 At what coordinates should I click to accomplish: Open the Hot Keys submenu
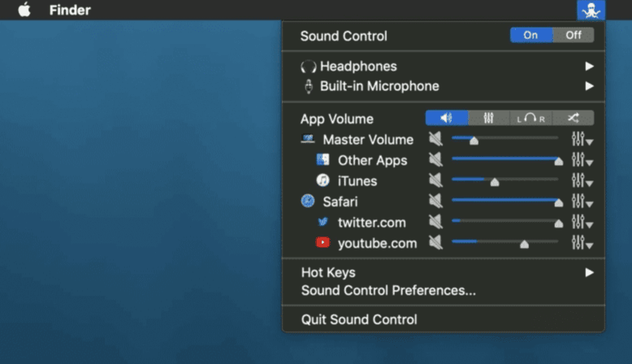coord(444,272)
